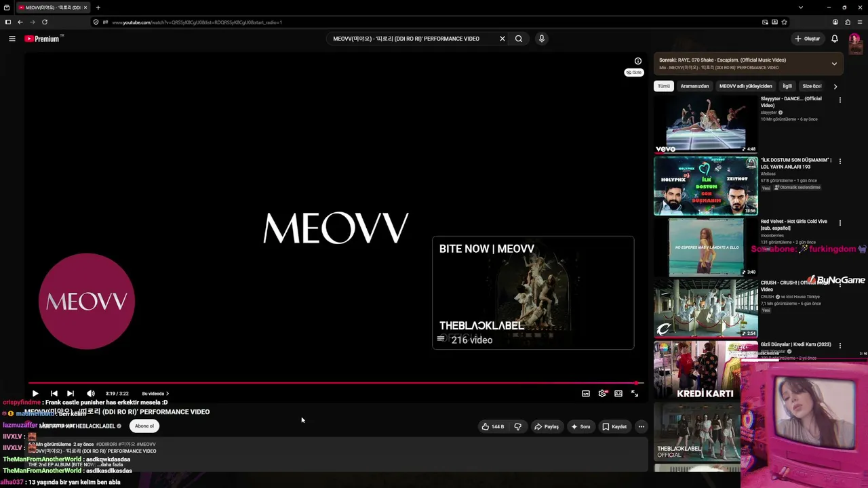Viewport: 868px width, 488px height.
Task: Open the Red Velvet Hot Girls Cold Vive thumbnail
Action: pyautogui.click(x=706, y=247)
